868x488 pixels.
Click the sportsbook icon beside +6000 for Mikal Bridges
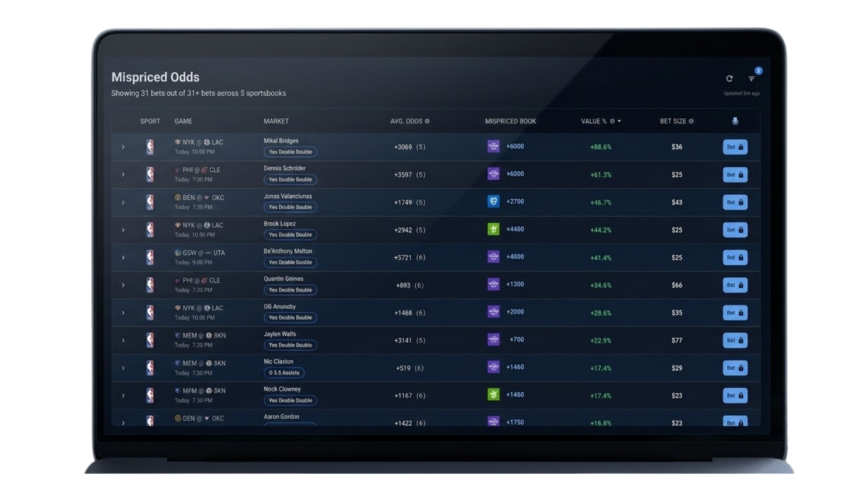tap(493, 146)
